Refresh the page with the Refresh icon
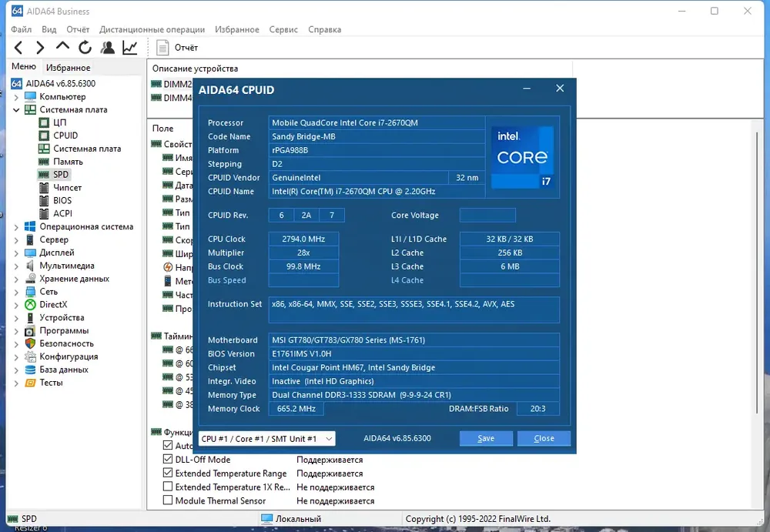 point(85,48)
